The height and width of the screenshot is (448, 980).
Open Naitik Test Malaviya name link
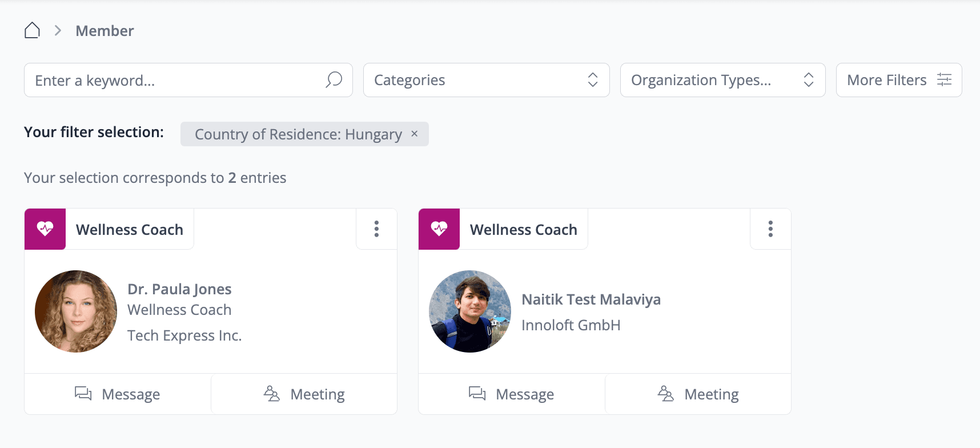click(591, 299)
